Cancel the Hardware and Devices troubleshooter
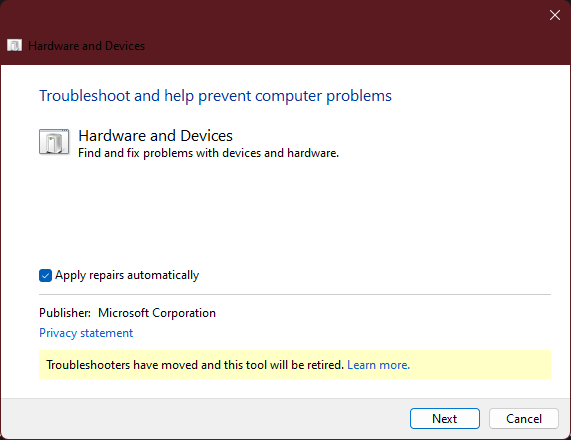The image size is (571, 440). click(x=524, y=419)
